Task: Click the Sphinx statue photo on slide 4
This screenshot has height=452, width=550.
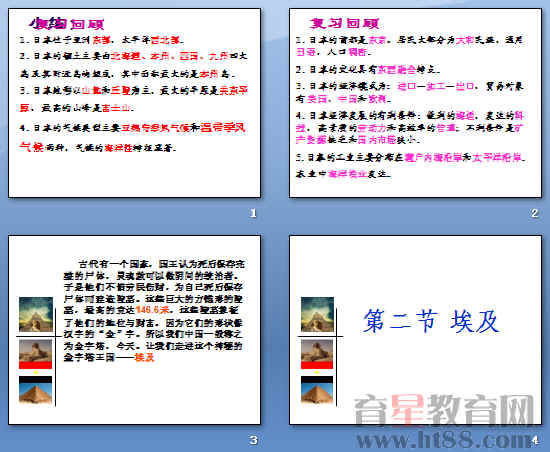Action: click(x=317, y=351)
